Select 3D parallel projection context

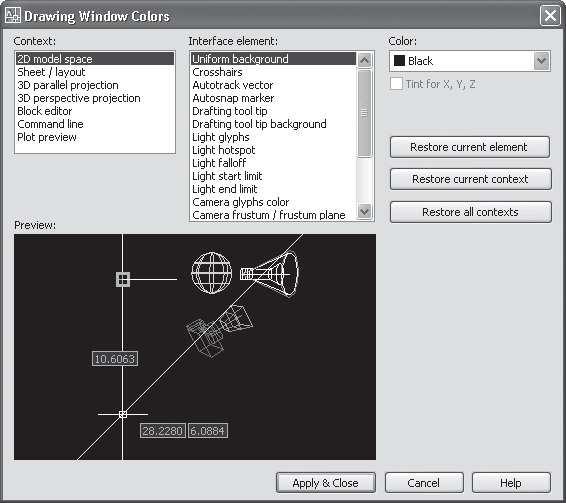tap(95, 85)
